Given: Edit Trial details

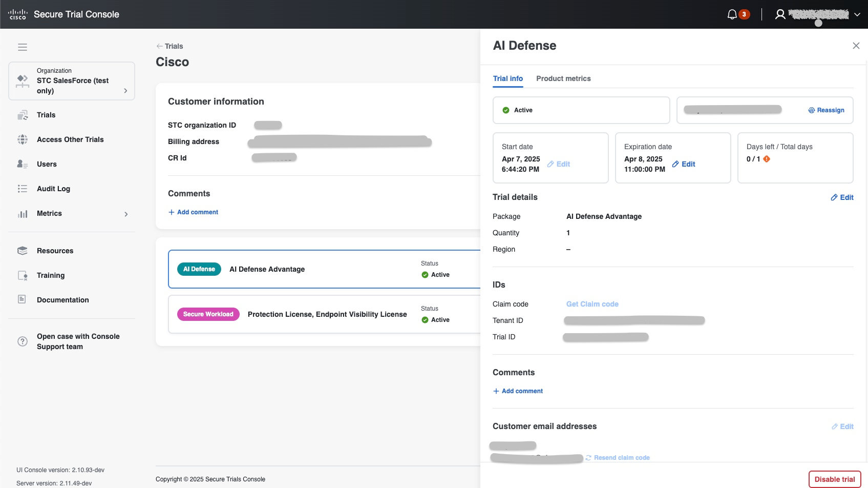Looking at the screenshot, I should coord(842,197).
